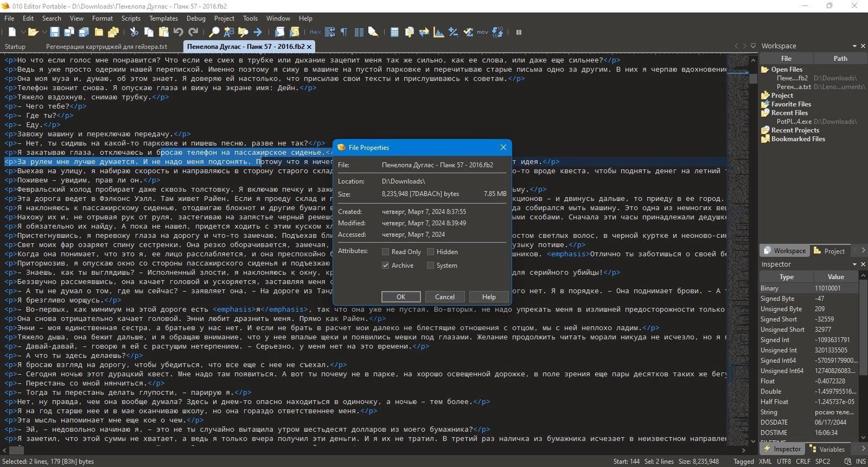Open the Histogram chart icon
Viewport: 868px width, 467px height.
438,32
